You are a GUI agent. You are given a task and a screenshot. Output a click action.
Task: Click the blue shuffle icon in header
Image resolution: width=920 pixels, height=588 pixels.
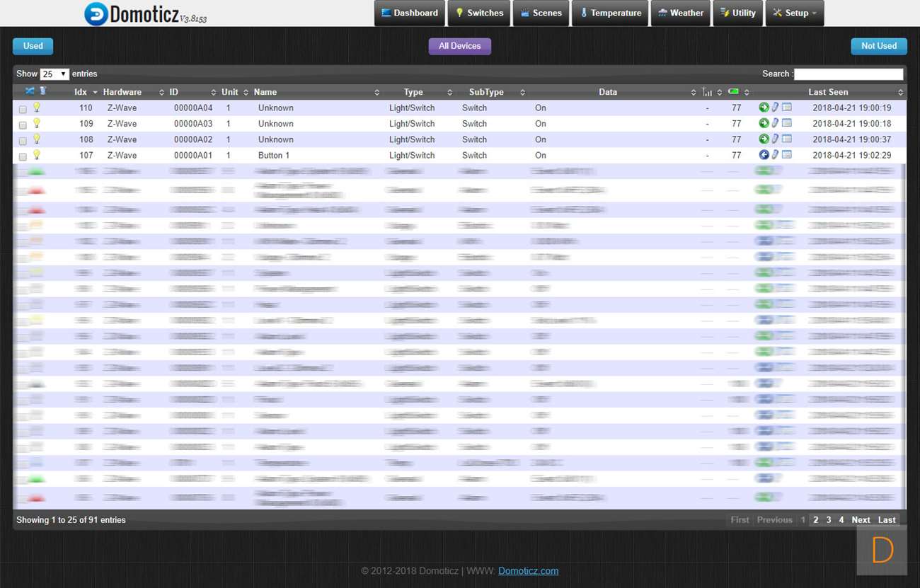(x=30, y=91)
